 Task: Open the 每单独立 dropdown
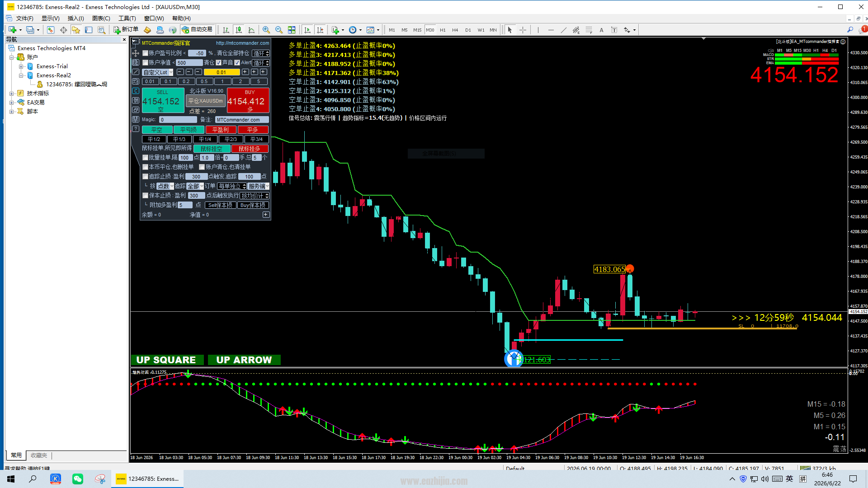click(x=232, y=186)
